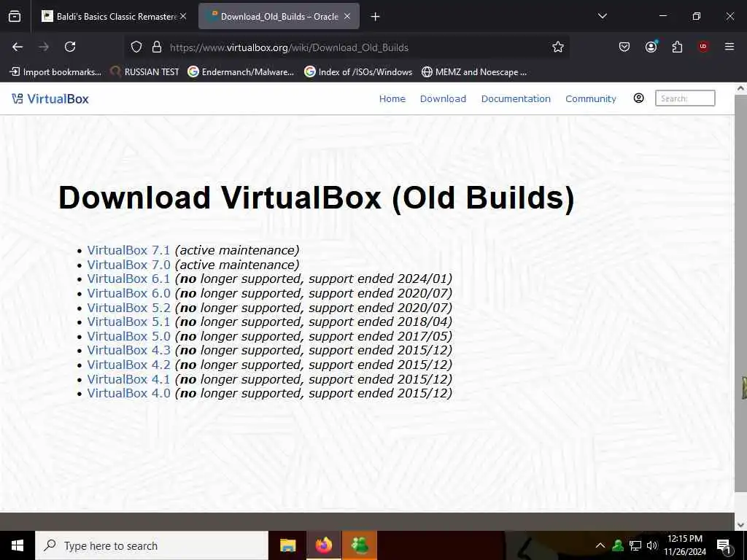Image resolution: width=747 pixels, height=560 pixels.
Task: Close the Baldi's Basics Classic Remastered tab
Action: (x=183, y=16)
